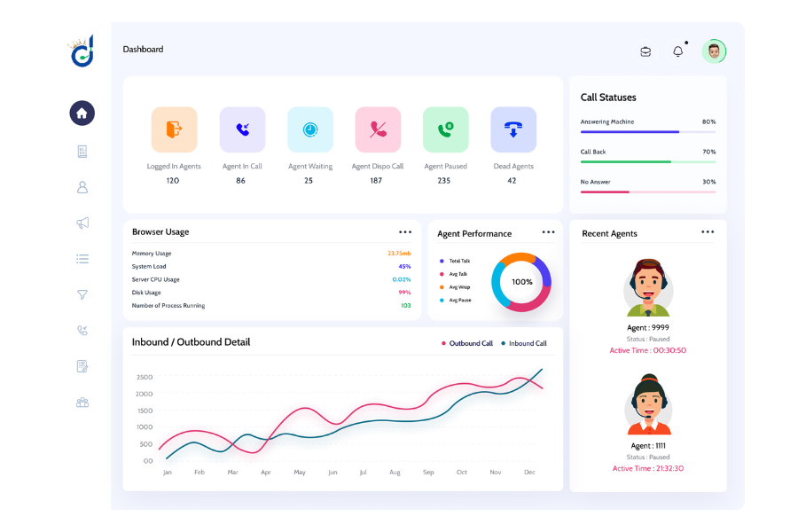The image size is (798, 532).
Task: Open the list view icon in sidebar
Action: [82, 259]
